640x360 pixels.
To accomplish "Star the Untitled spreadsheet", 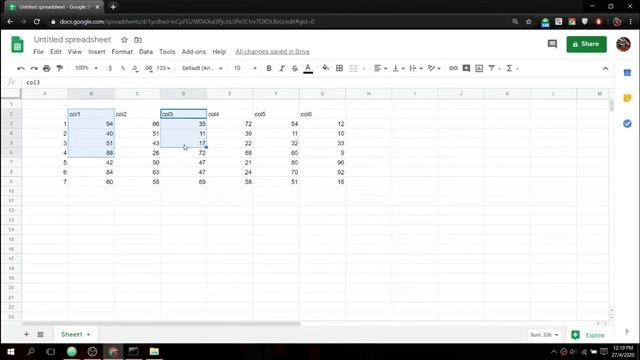I will [124, 40].
